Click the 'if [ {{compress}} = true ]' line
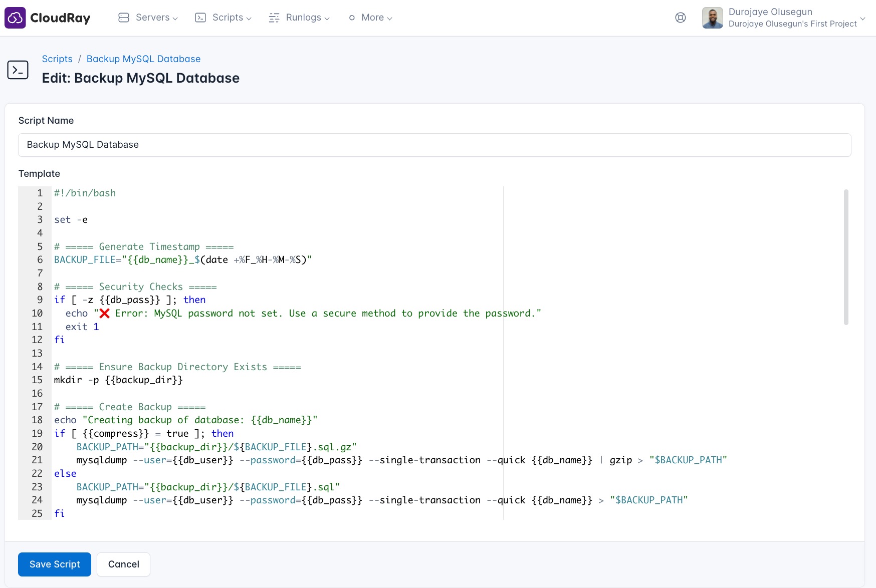Viewport: 876px width, 588px height. click(144, 433)
